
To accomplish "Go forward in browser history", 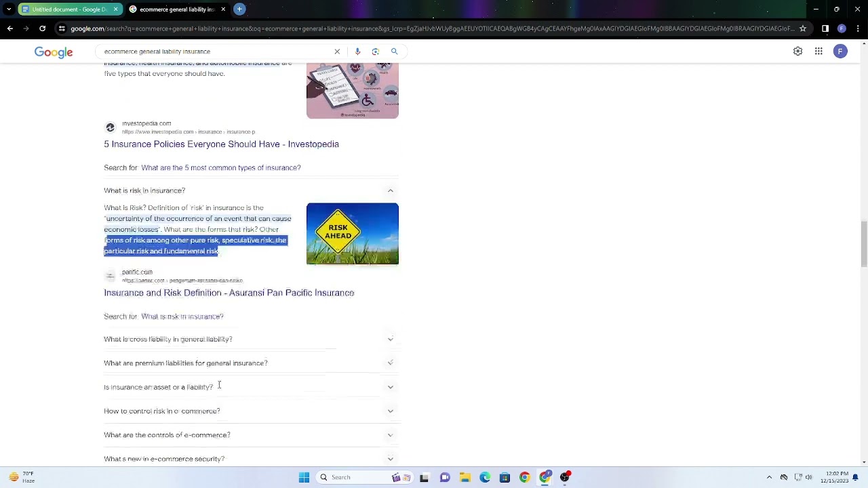I will [26, 28].
